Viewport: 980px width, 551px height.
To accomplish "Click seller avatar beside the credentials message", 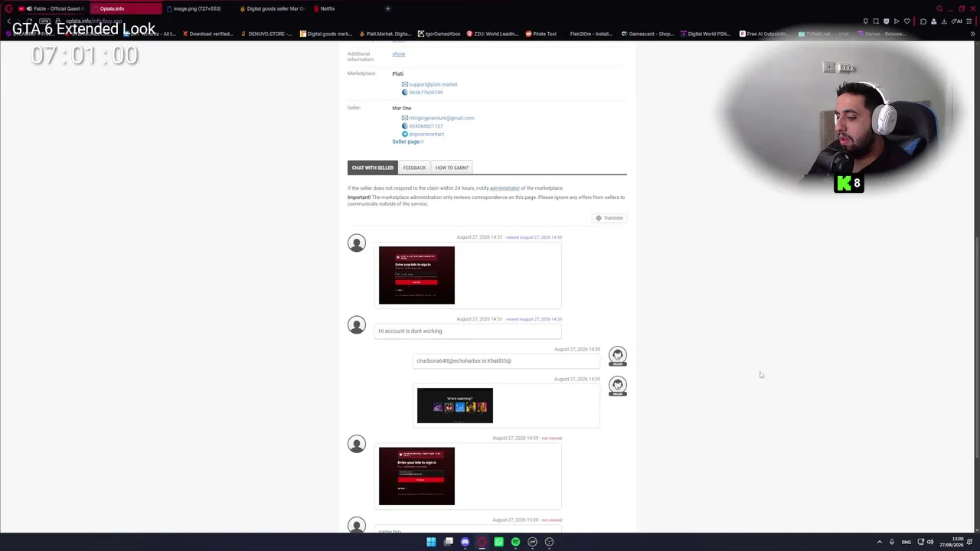I will click(618, 356).
